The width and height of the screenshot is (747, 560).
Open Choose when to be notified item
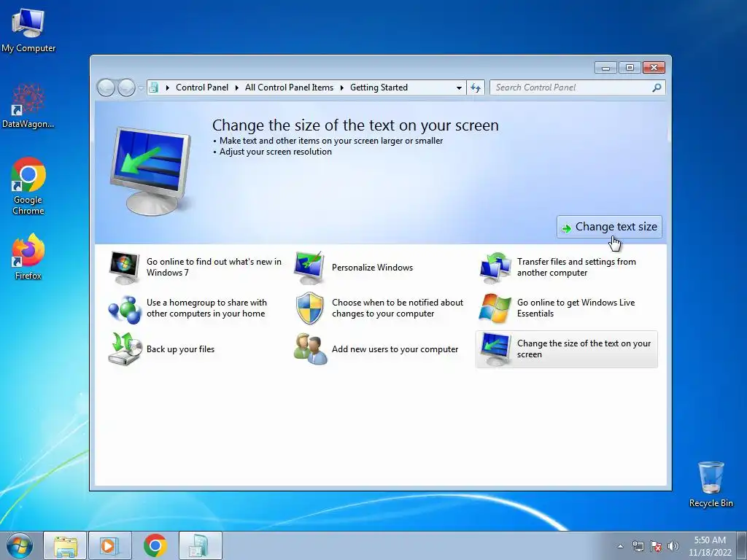[398, 308]
